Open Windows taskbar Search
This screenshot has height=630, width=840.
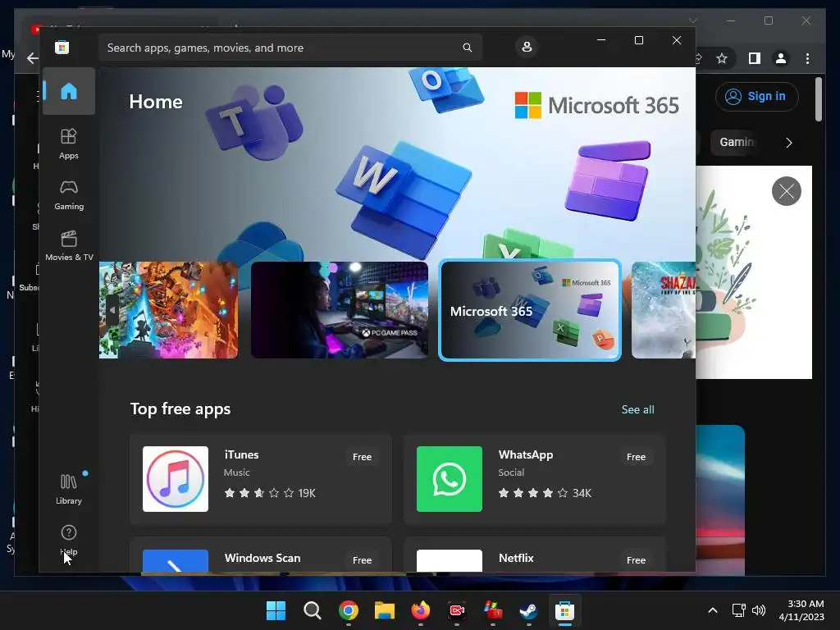pos(313,610)
